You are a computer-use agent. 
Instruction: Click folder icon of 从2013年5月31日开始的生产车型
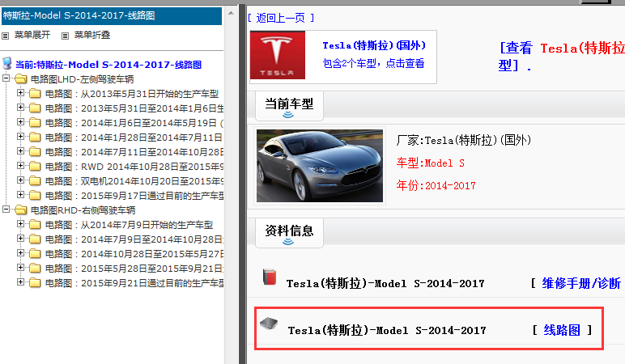pos(35,94)
